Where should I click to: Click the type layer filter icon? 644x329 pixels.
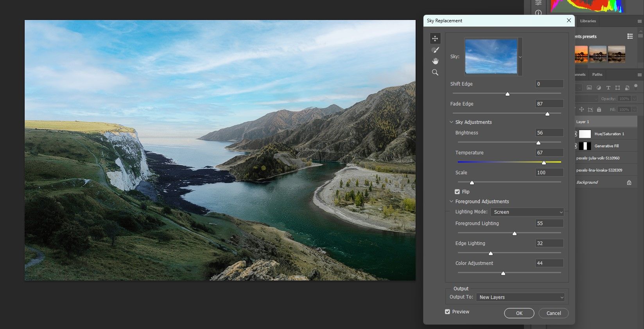(x=608, y=88)
